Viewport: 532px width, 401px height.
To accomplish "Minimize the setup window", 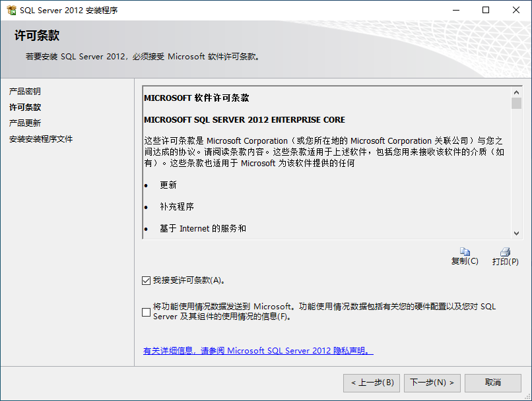I will click(x=456, y=10).
